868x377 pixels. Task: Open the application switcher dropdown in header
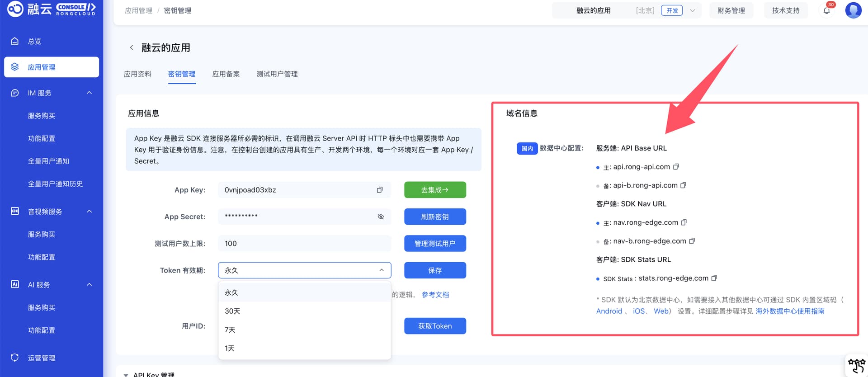pos(692,10)
